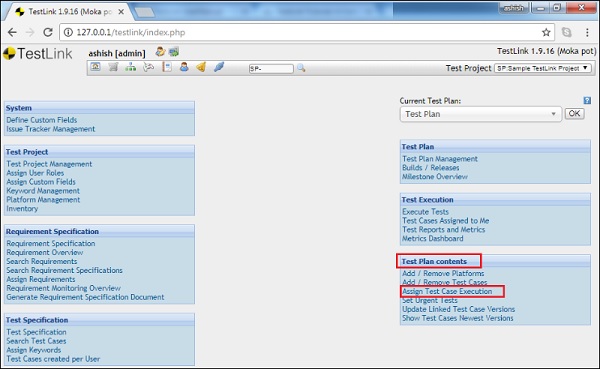This screenshot has height=369, width=600.
Task: Open Test Specification link in left panel
Action: [x=36, y=332]
